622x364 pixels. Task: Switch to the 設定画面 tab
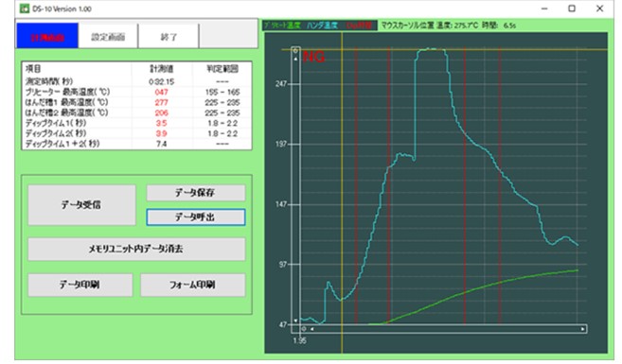click(x=108, y=37)
